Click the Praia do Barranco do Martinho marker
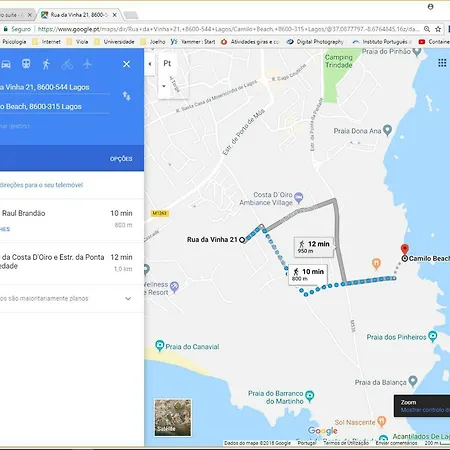This screenshot has width=450, height=450. 310,396
